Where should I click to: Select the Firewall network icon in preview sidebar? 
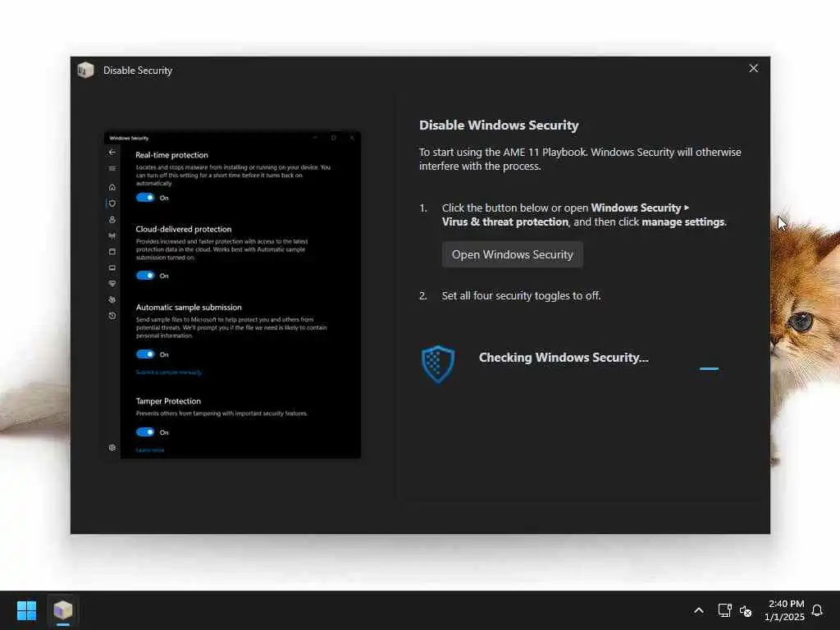tap(112, 235)
